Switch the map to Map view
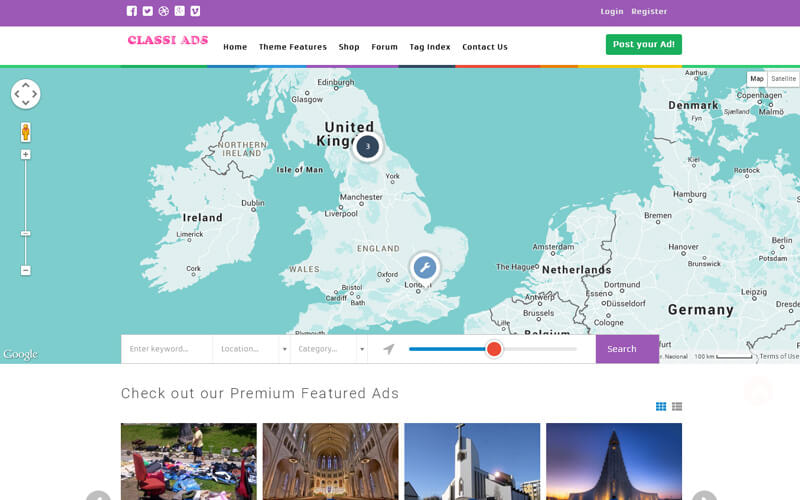The image size is (800, 500). coord(757,79)
